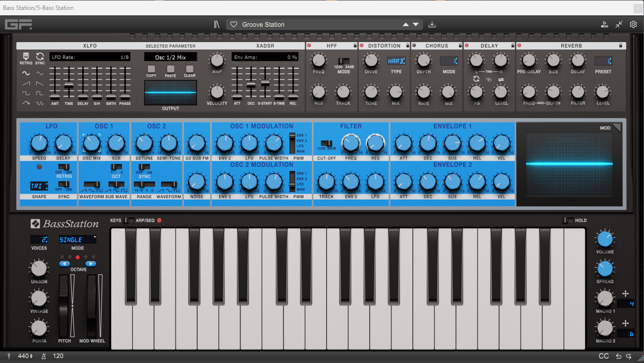Shift octave up with the right arrow button
Viewport: 644px width, 363px height.
[x=91, y=264]
